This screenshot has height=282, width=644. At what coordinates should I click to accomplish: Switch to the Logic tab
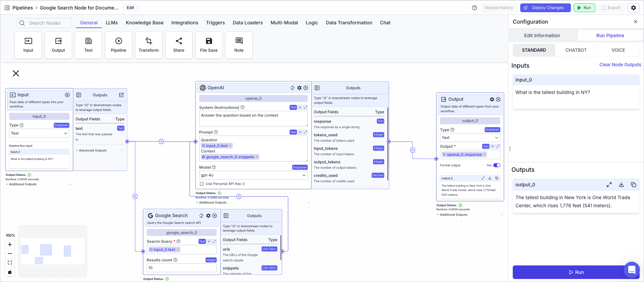(312, 23)
